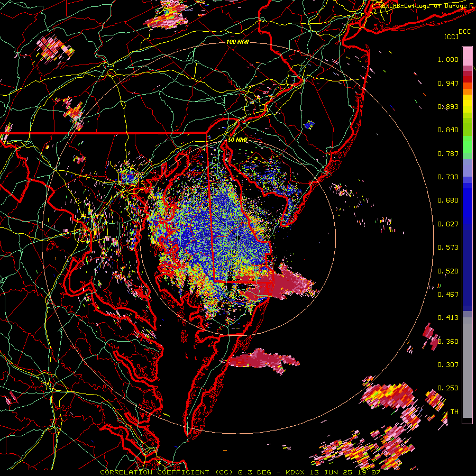The width and height of the screenshot is (476, 476).
Task: Click the "50 NMI" range ring label
Action: (237, 140)
